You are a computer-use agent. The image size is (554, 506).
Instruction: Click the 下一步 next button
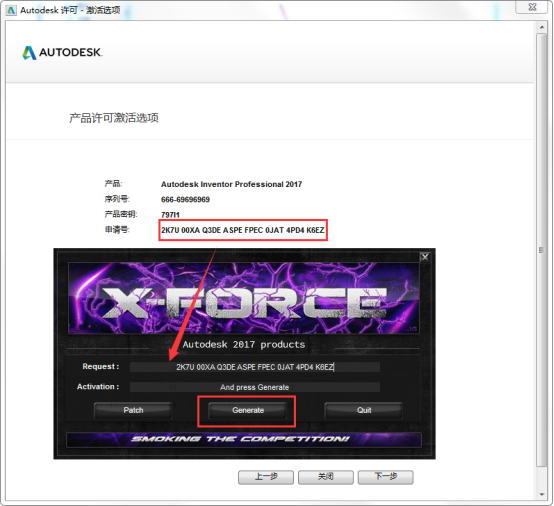point(385,477)
